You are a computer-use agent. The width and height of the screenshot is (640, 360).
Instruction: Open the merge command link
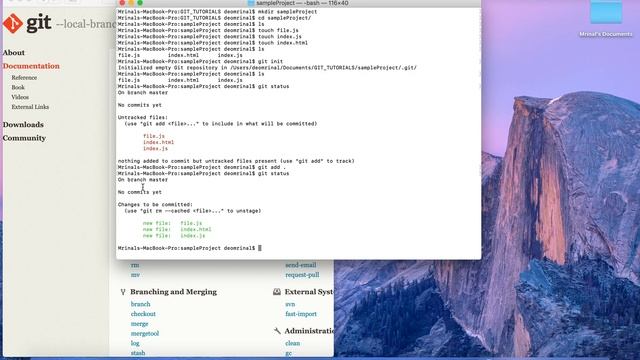139,324
